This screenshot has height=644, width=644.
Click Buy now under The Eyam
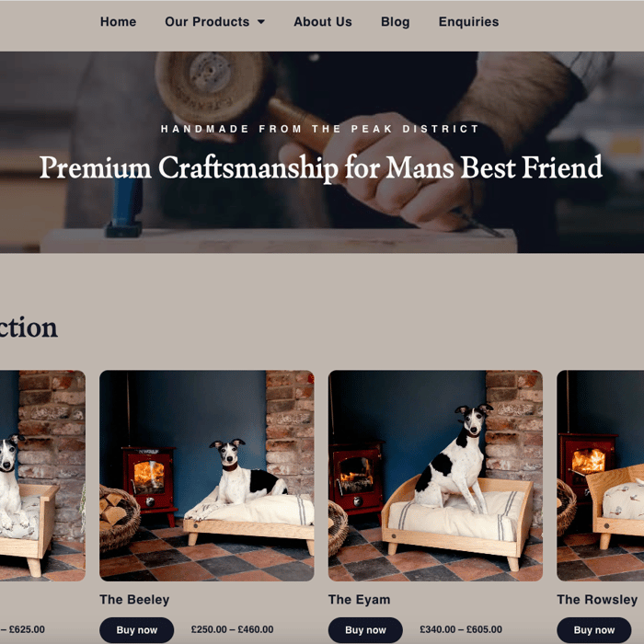coord(365,629)
